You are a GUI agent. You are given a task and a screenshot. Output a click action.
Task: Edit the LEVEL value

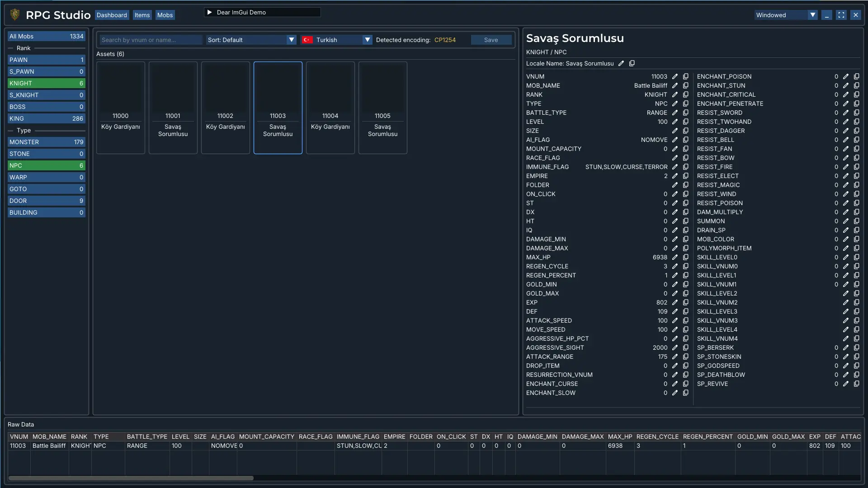(675, 122)
